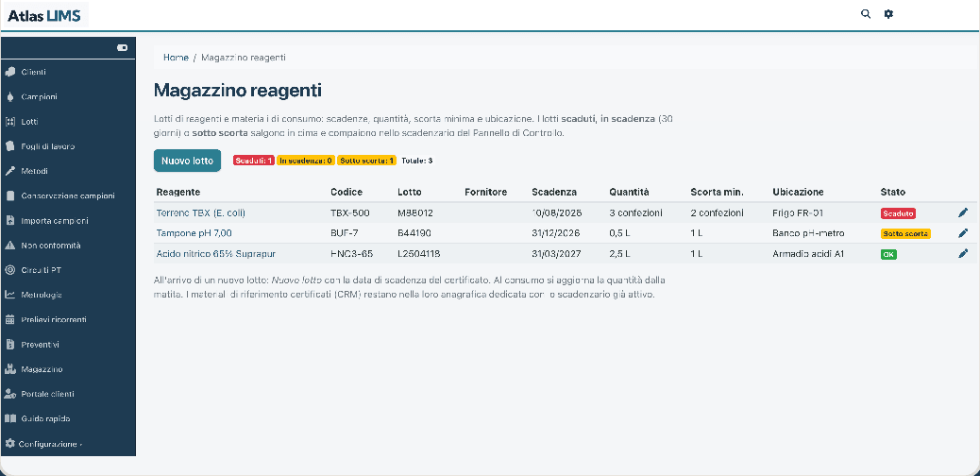Viewport: 980px width, 476px height.
Task: Click the Scaduto status label
Action: 898,213
